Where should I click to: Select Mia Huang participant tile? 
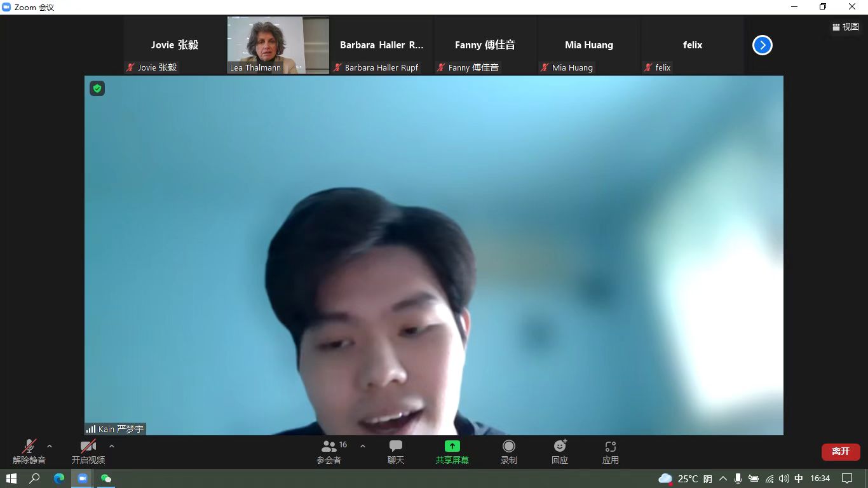pos(589,45)
